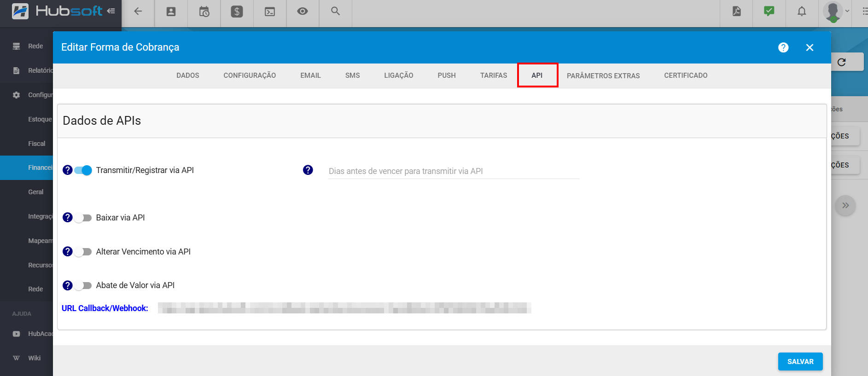Image resolution: width=868 pixels, height=376 pixels.
Task: Switch to the PARÂMETROS EXTRAS tab
Action: 603,76
